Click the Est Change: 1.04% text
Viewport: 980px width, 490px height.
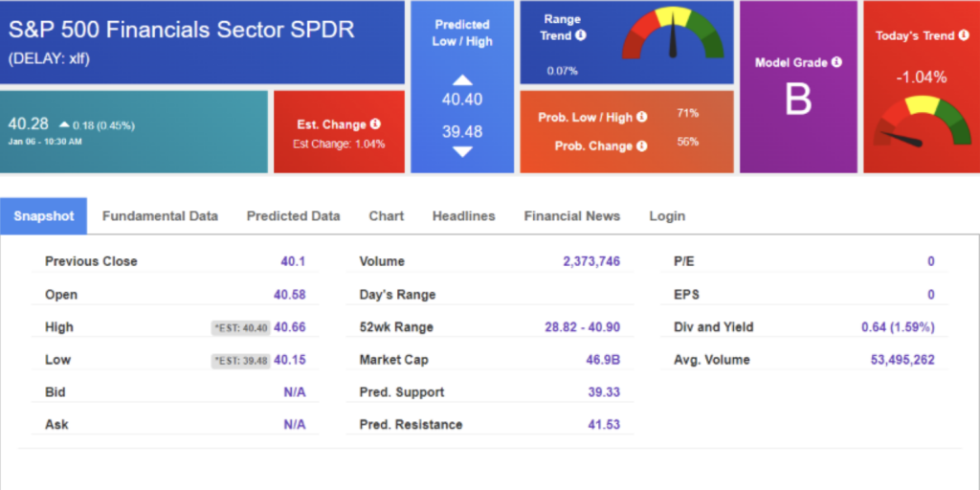coord(339,144)
